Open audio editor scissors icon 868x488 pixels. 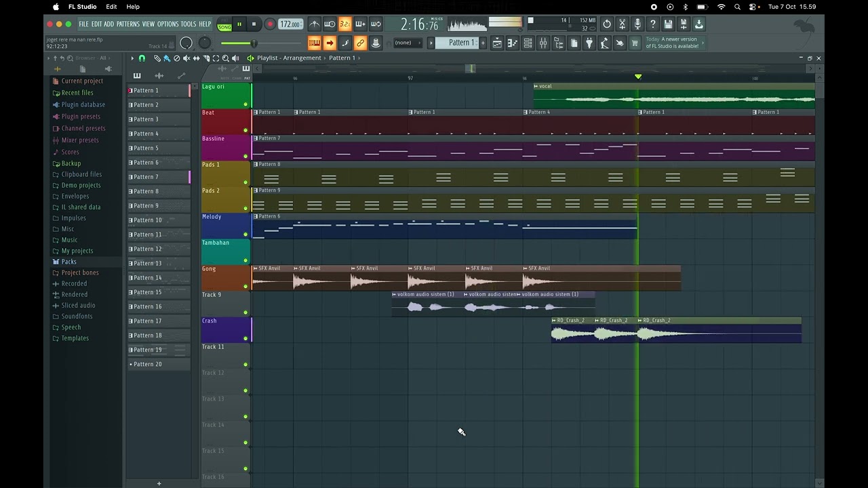pyautogui.click(x=623, y=24)
